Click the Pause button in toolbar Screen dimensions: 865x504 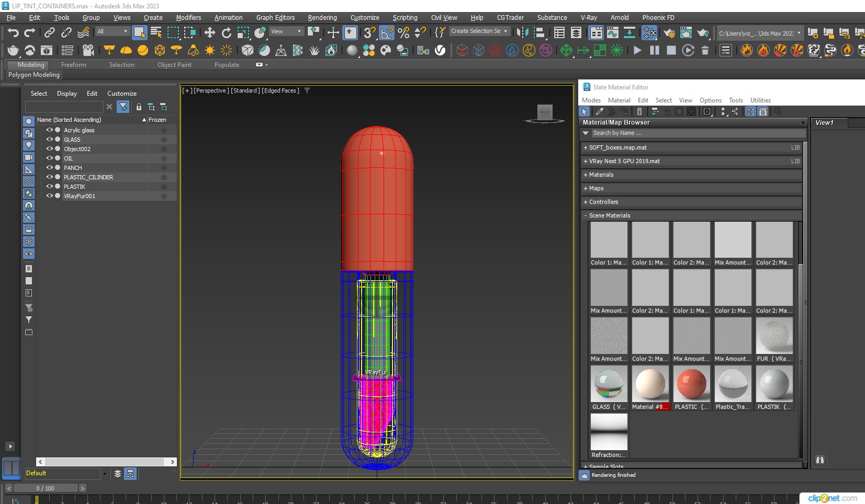tap(655, 50)
